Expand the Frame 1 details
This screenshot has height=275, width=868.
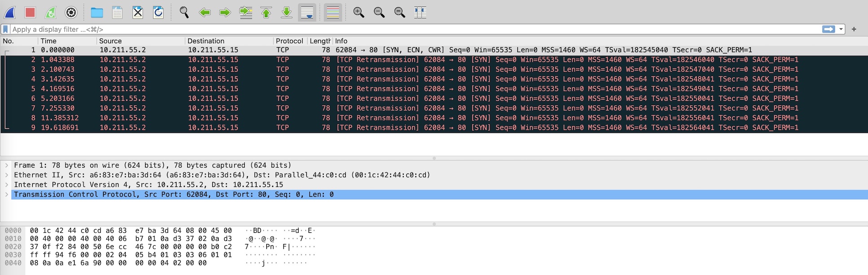click(7, 165)
